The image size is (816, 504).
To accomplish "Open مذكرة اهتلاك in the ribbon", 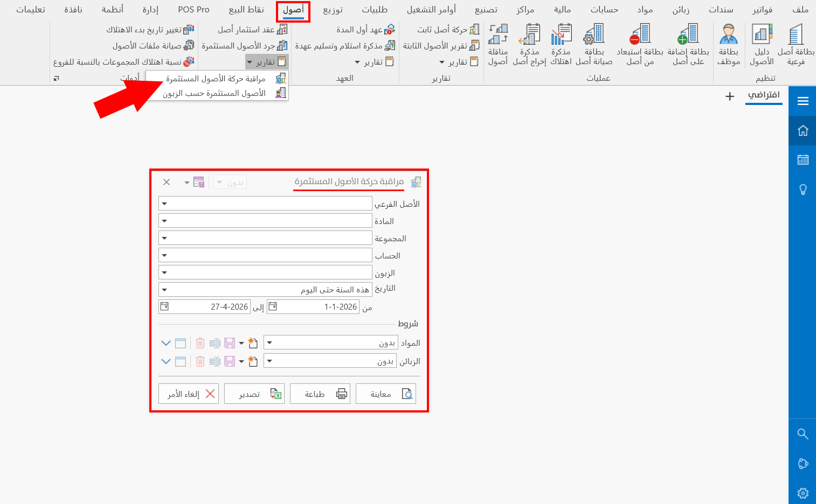I will (561, 45).
